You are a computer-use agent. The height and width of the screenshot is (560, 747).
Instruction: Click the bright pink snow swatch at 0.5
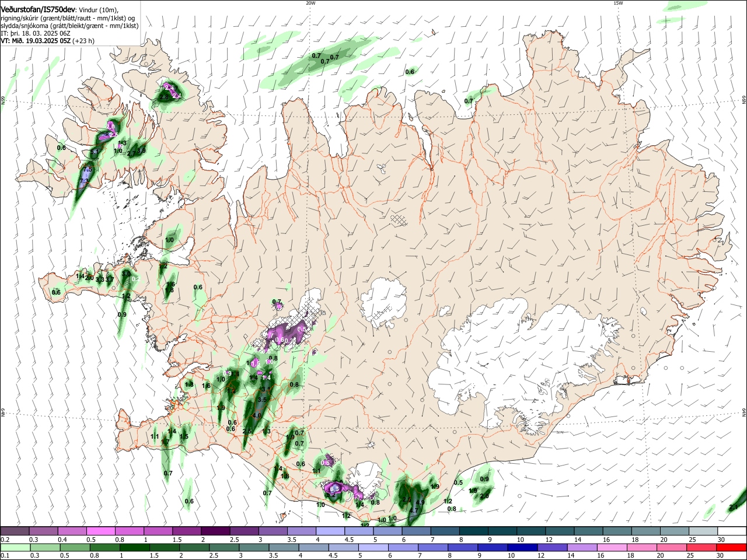(x=101, y=531)
